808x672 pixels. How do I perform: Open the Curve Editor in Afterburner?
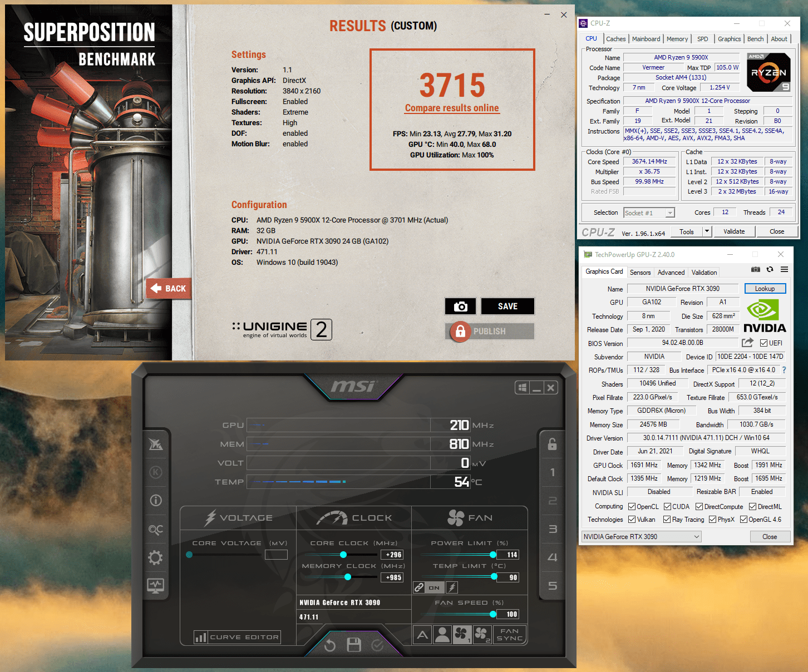237,637
